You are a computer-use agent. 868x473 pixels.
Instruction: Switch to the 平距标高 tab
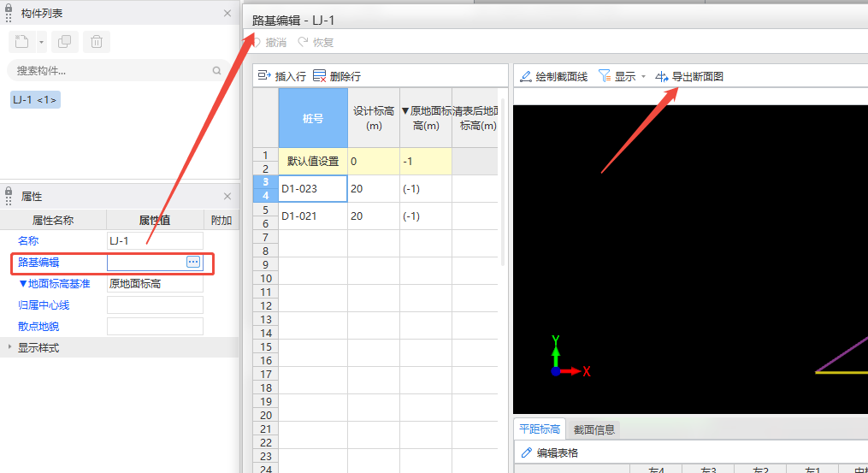point(540,429)
